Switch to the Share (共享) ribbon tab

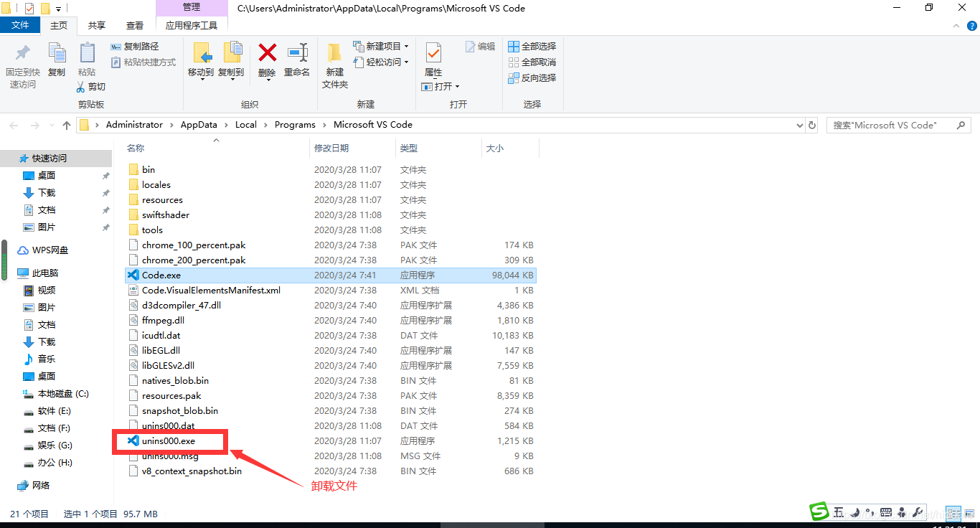click(97, 25)
